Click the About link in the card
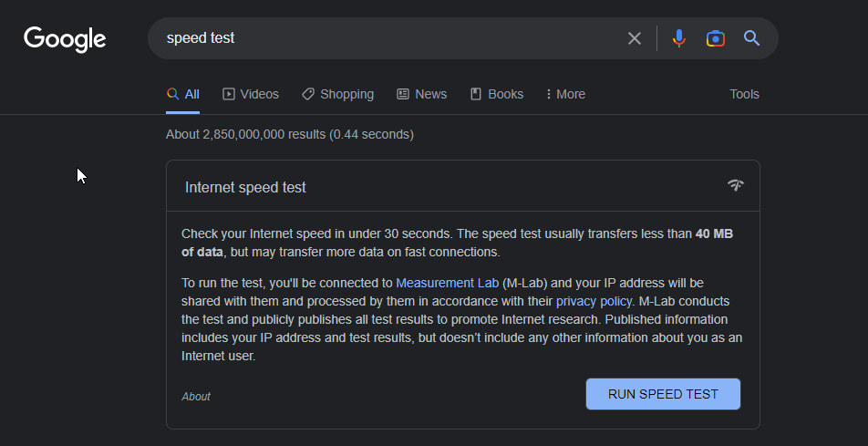Screen dimensions: 868x446 pos(196,397)
